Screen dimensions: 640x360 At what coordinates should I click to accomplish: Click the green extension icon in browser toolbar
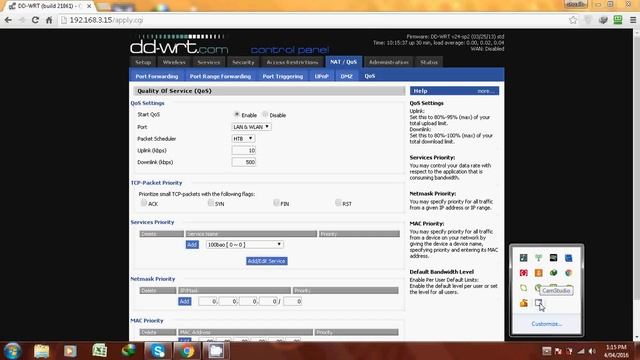click(x=618, y=20)
